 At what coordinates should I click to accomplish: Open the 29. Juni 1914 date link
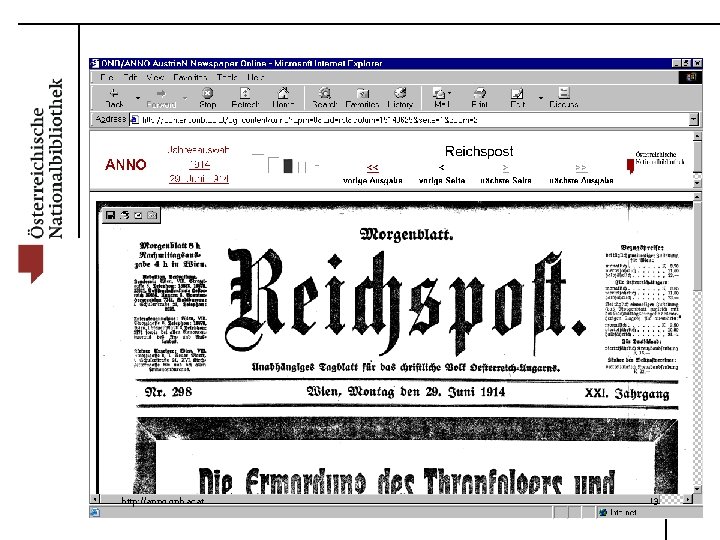pos(199,179)
